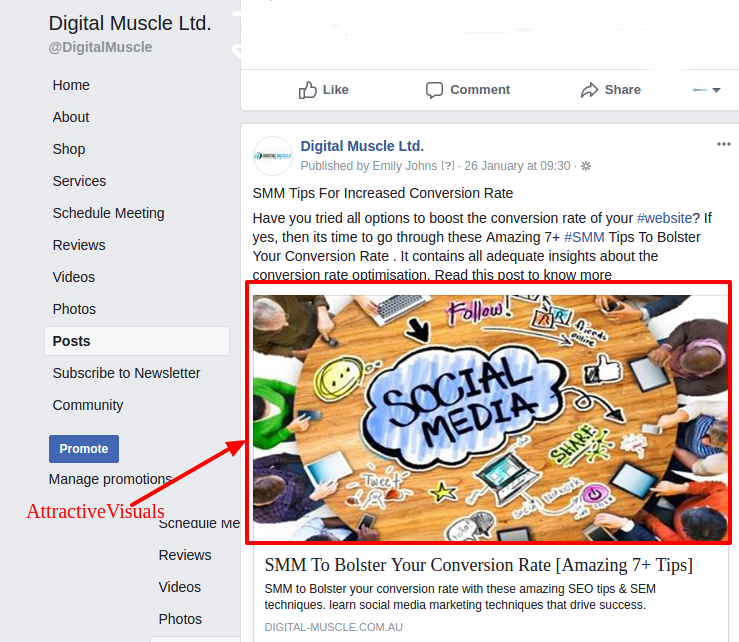Image resolution: width=739 pixels, height=642 pixels.
Task: Click the Comment speech bubble icon
Action: click(x=434, y=90)
